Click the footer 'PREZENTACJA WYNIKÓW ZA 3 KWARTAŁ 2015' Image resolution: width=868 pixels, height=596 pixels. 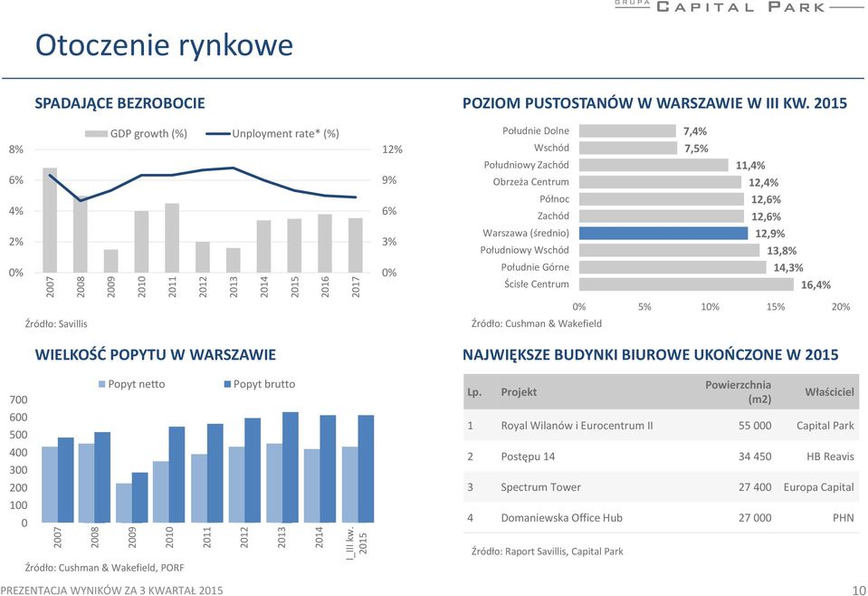point(112,591)
